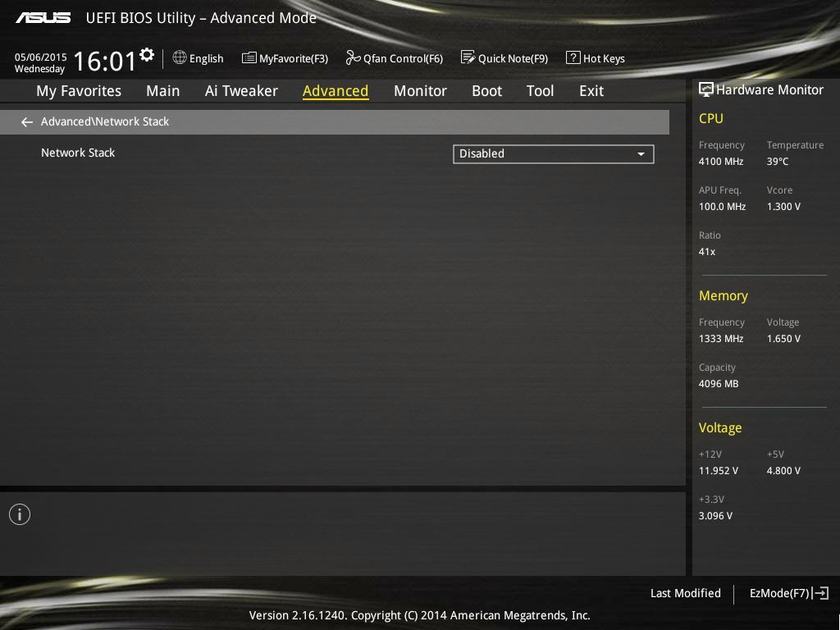840x630 pixels.
Task: Click Last Modified button
Action: [685, 593]
